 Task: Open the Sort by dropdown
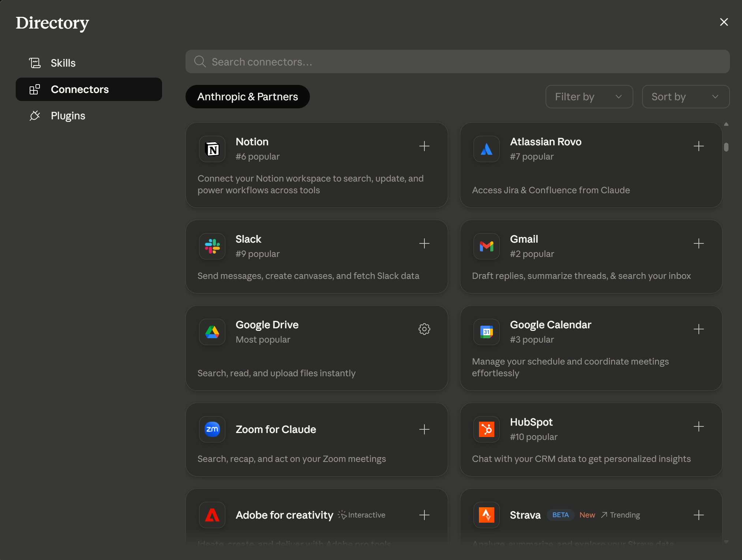pyautogui.click(x=686, y=97)
